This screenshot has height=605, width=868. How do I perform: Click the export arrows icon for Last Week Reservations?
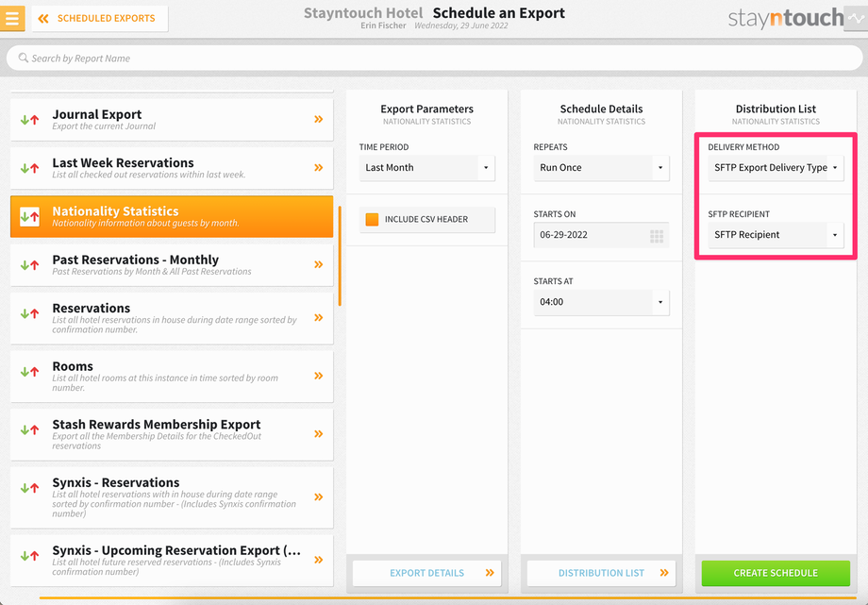pyautogui.click(x=30, y=168)
